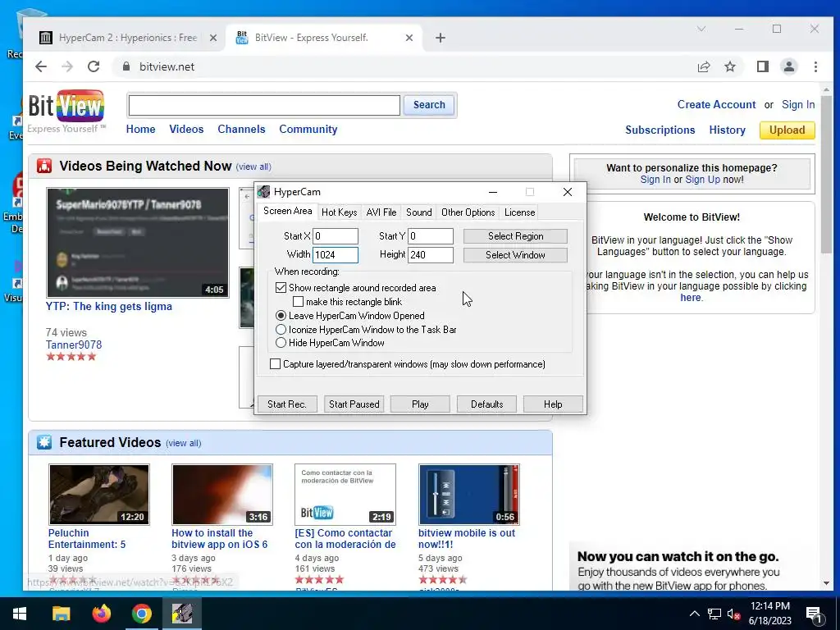Open the Other Options tab

point(468,212)
